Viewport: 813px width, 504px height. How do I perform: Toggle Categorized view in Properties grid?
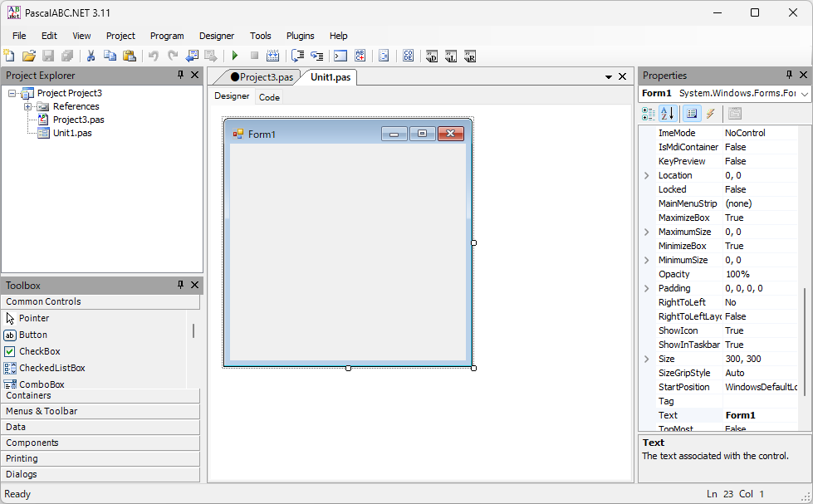click(648, 113)
